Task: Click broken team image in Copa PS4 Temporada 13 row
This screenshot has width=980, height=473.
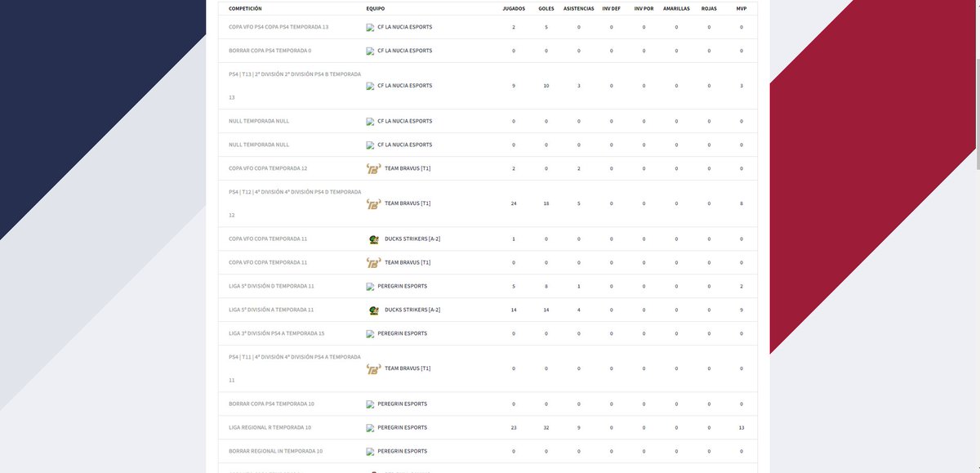Action: click(370, 28)
